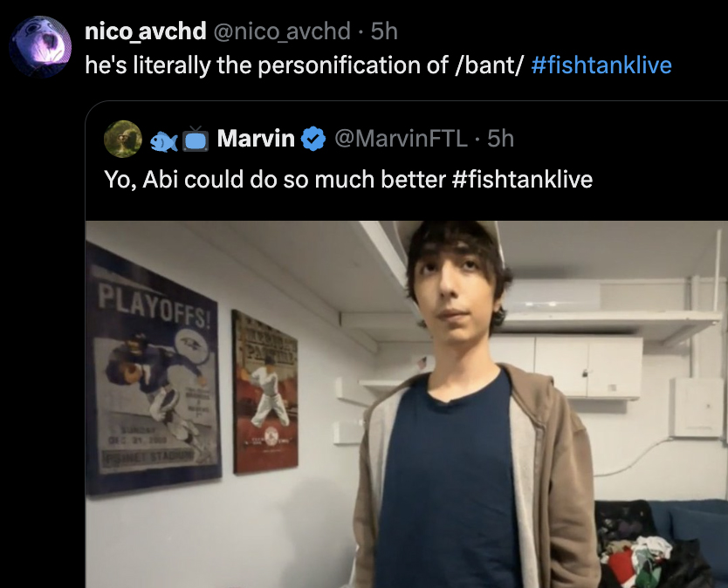Screen dimensions: 728x588
Task: Click the @MarvinFTL handle
Action: pos(401,139)
